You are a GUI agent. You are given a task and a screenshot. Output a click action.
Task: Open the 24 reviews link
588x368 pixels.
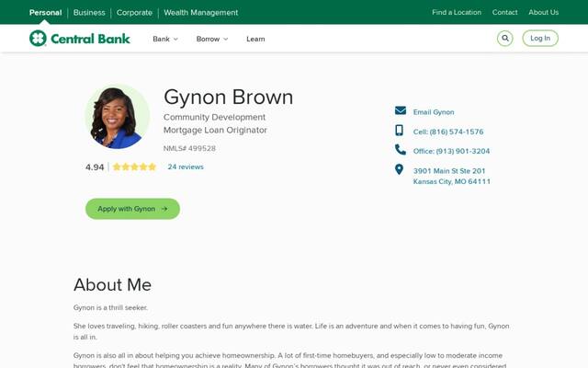186,167
